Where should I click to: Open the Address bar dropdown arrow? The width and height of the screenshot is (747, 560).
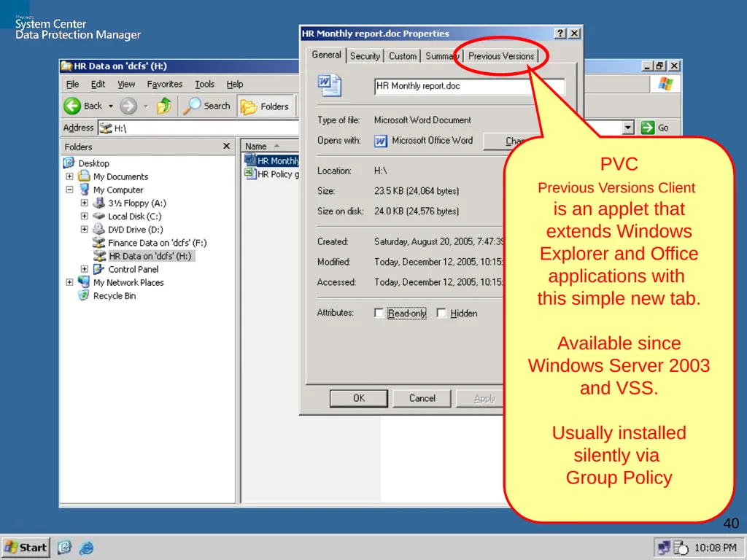[x=628, y=128]
